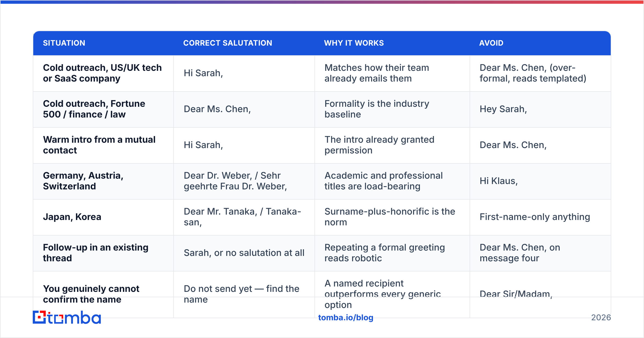Open the tomba.io/blog link
The width and height of the screenshot is (644, 338).
346,318
